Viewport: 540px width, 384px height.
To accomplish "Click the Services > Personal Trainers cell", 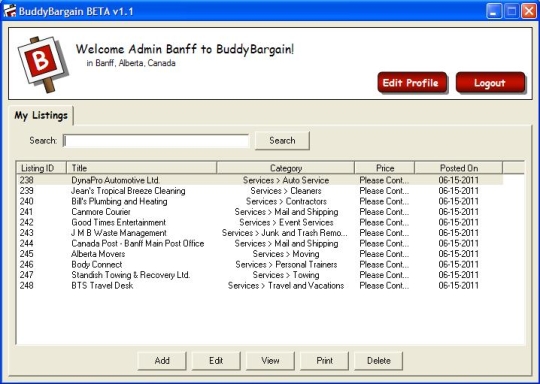I will tap(286, 264).
